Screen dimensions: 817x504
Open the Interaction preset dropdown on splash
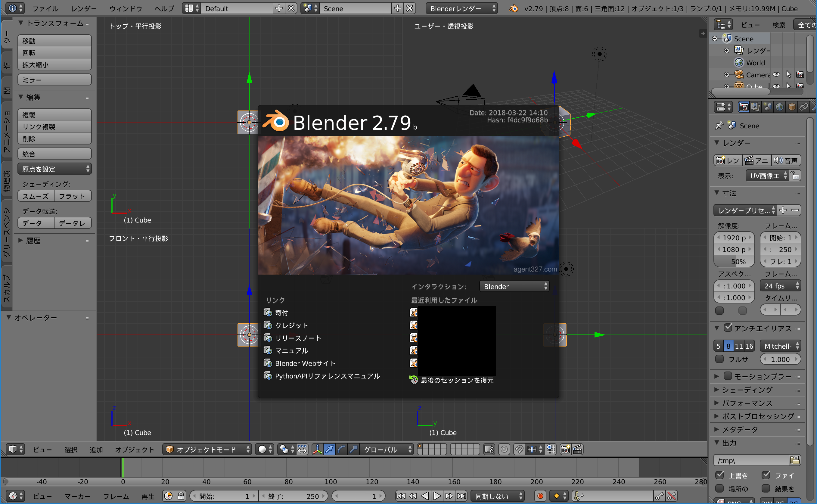pyautogui.click(x=514, y=286)
